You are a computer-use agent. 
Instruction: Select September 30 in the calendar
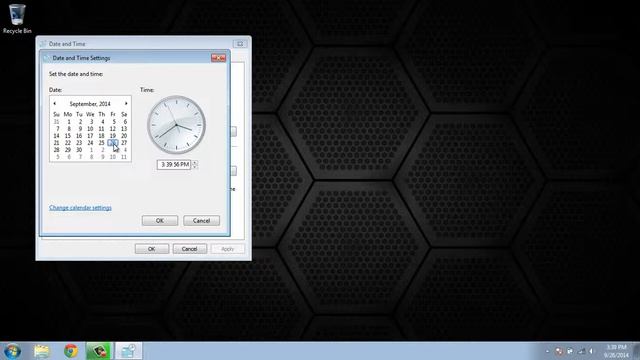click(79, 150)
